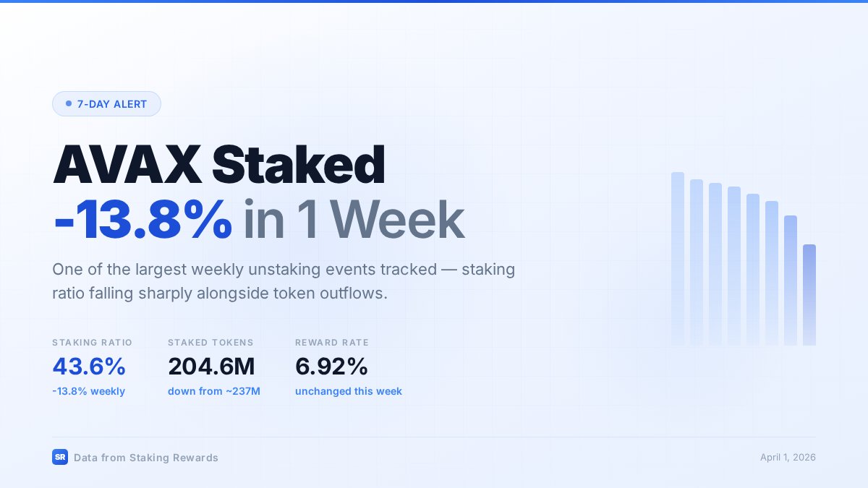
Task: Click the STAKED TOKENS label
Action: point(210,343)
